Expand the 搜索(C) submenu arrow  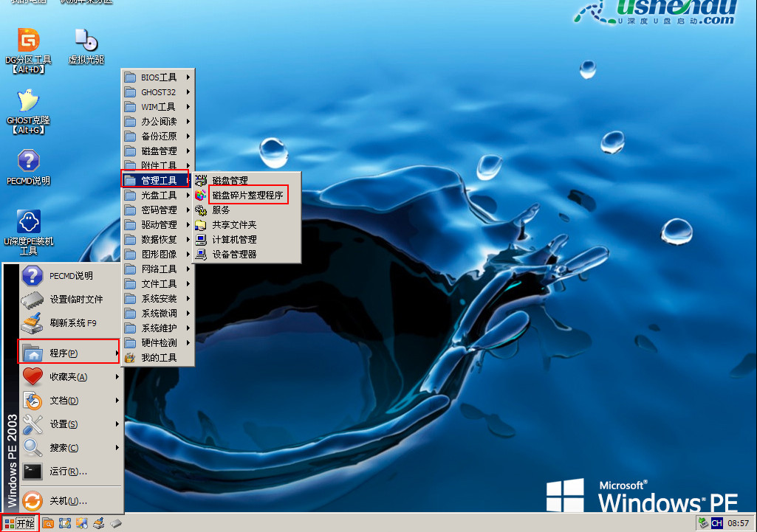tap(117, 448)
